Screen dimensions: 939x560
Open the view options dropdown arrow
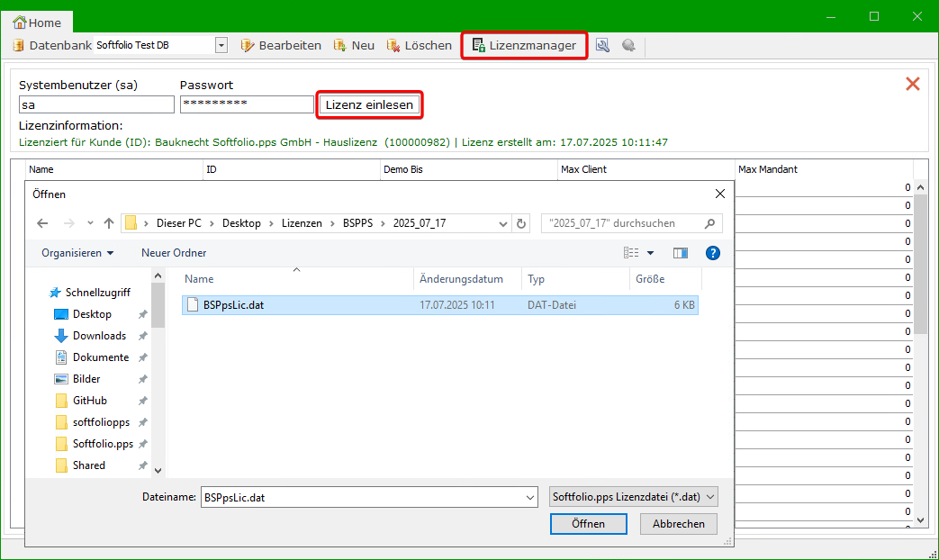coord(650,253)
